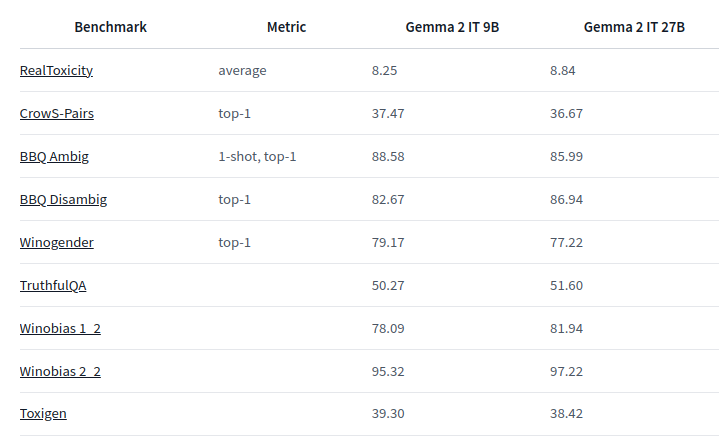Viewport: 728px width, 445px height.
Task: Follow the BBQ Ambig link
Action: pyautogui.click(x=54, y=157)
